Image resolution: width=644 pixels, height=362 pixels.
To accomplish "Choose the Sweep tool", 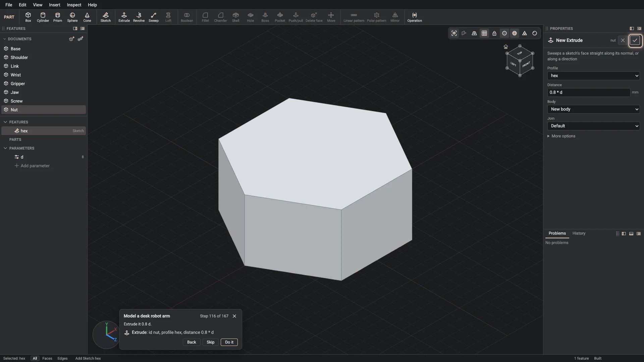I will [x=154, y=17].
